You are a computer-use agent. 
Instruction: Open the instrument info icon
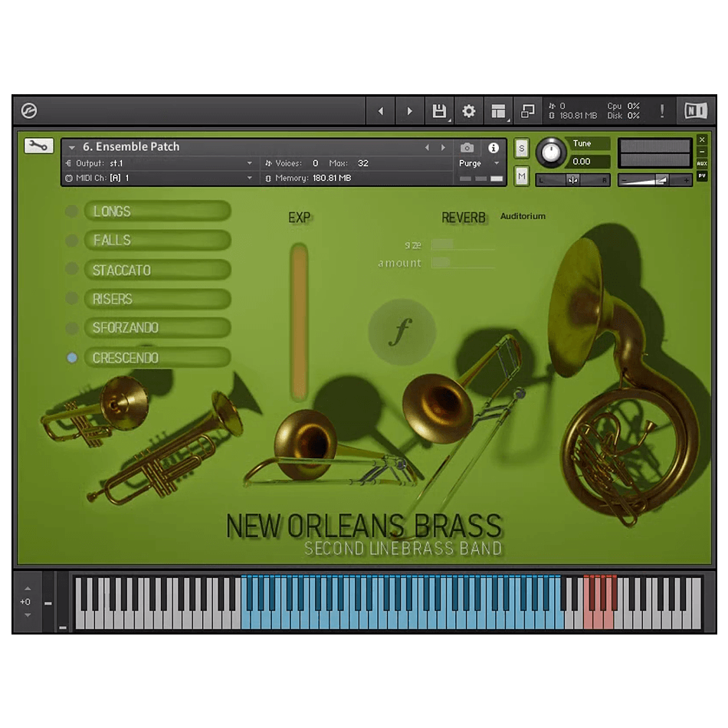coord(494,148)
